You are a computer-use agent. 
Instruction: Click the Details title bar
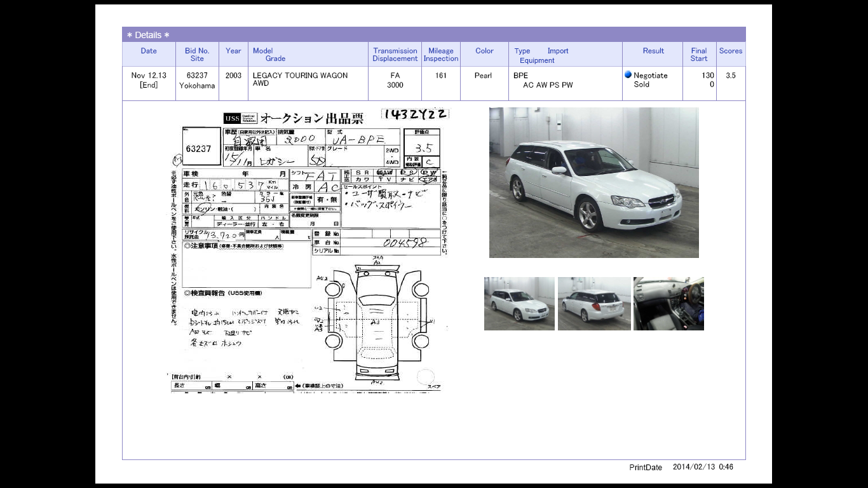(147, 34)
